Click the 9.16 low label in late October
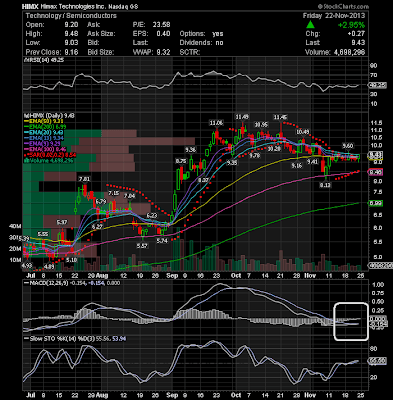Image resolution: width=393 pixels, height=400 pixels. 296,166
